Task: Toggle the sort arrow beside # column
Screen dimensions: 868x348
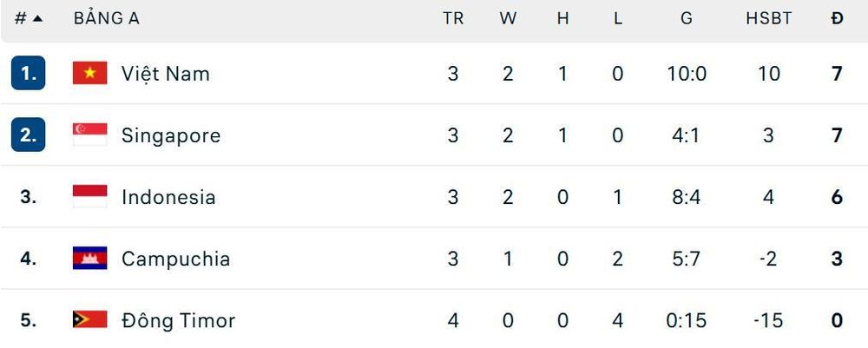Action: click(37, 19)
